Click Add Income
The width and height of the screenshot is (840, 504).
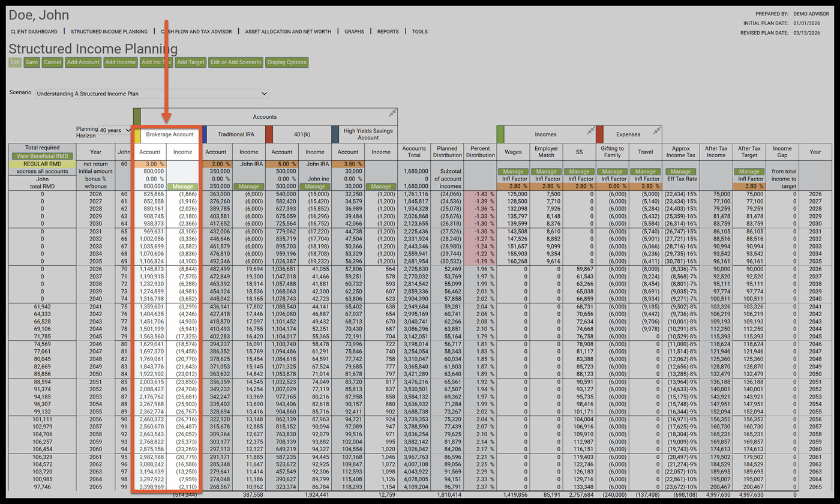click(121, 62)
